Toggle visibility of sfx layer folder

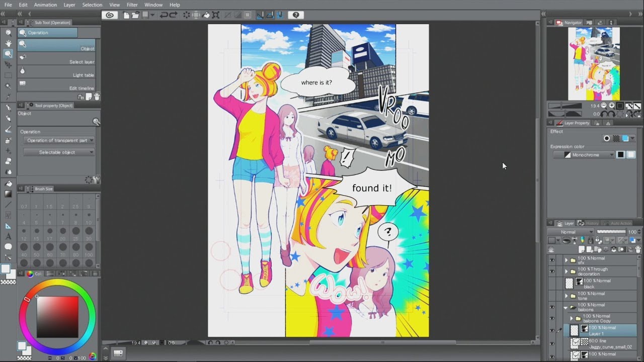[x=552, y=260]
